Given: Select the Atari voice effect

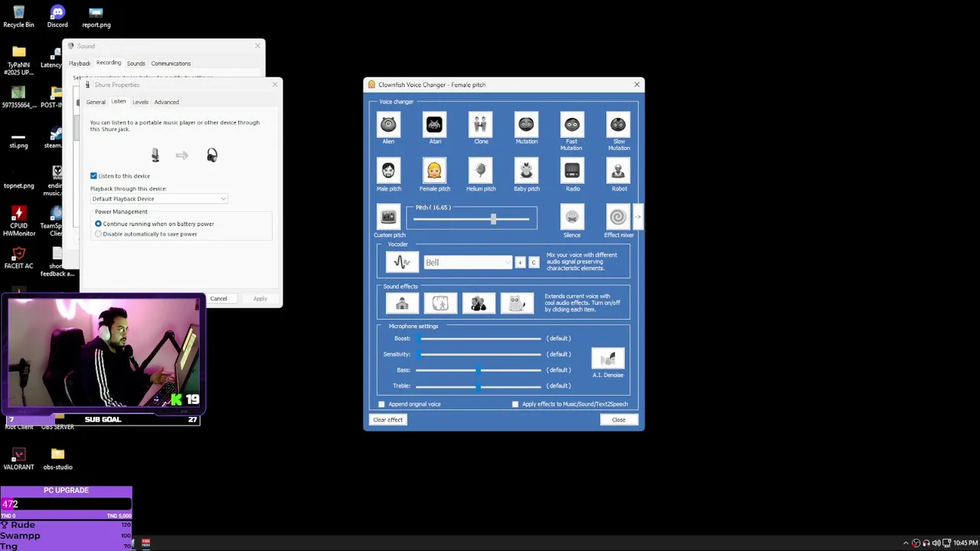Looking at the screenshot, I should pyautogui.click(x=434, y=125).
